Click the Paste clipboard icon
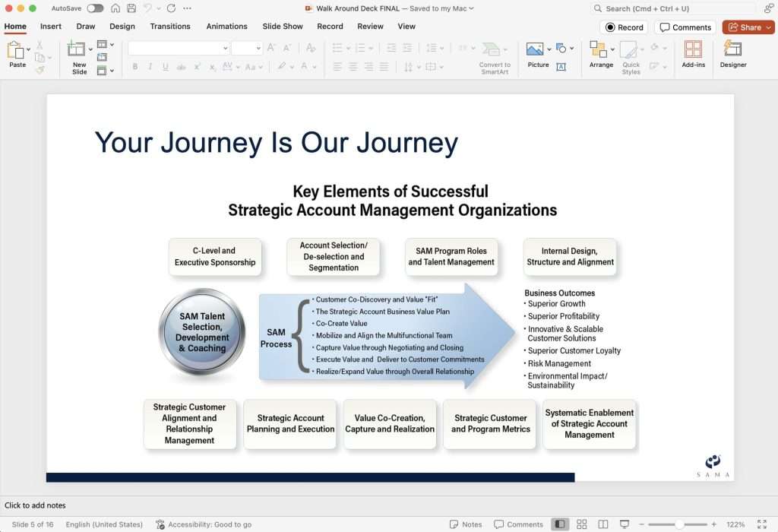 (x=16, y=50)
